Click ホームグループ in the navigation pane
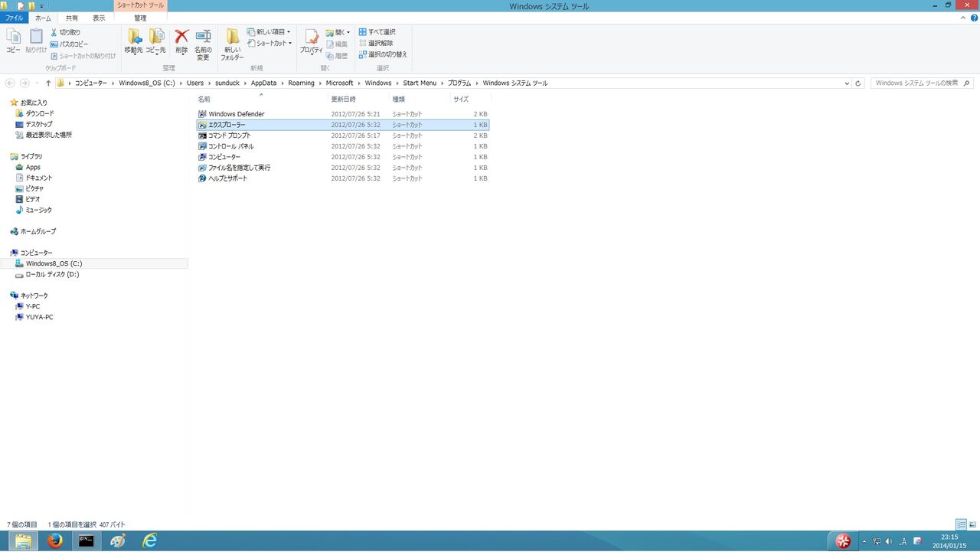 pyautogui.click(x=38, y=231)
